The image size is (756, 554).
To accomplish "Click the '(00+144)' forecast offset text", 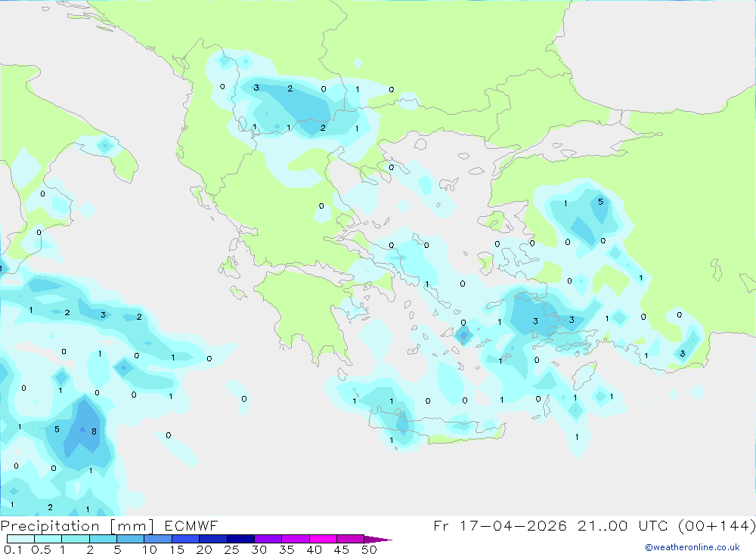I will pos(717,525).
